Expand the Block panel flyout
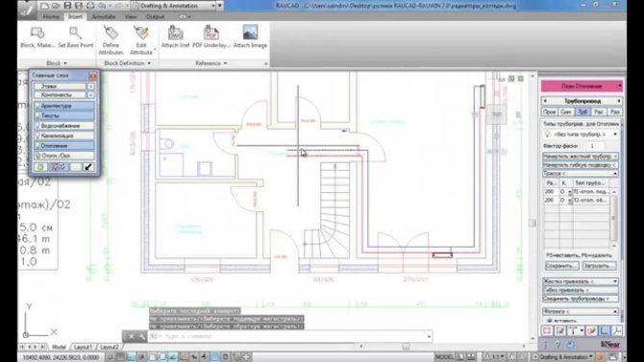 click(x=57, y=63)
